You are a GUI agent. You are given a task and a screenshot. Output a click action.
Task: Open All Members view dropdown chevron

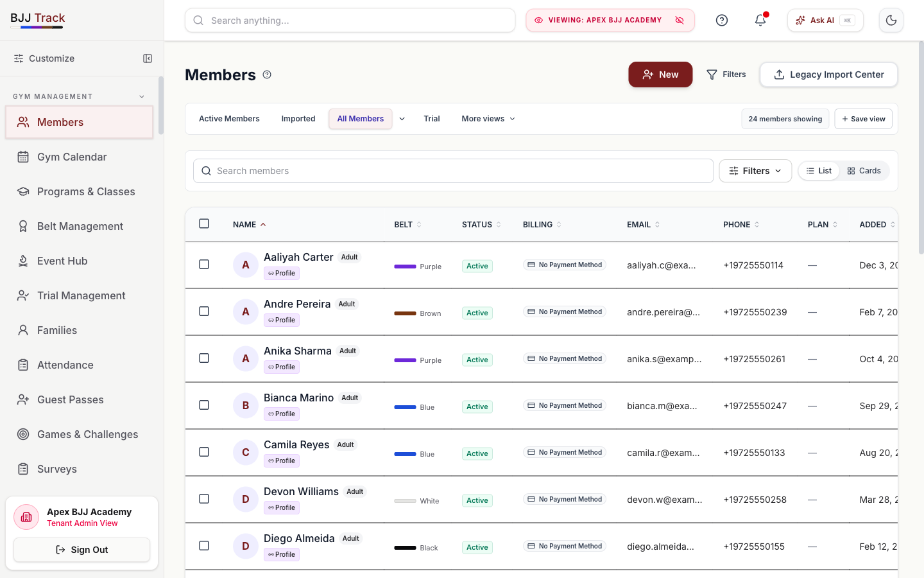click(402, 119)
